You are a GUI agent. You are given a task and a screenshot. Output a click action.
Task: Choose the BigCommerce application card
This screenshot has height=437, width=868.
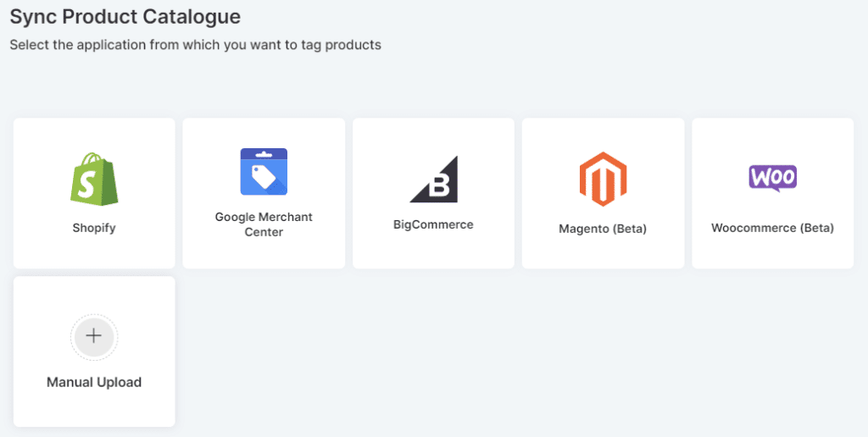[433, 250]
